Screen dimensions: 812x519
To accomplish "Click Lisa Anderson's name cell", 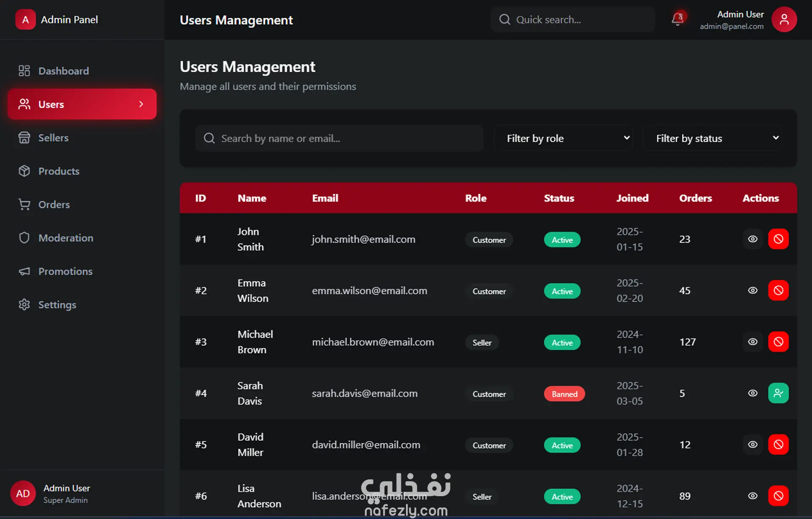I will pyautogui.click(x=259, y=496).
